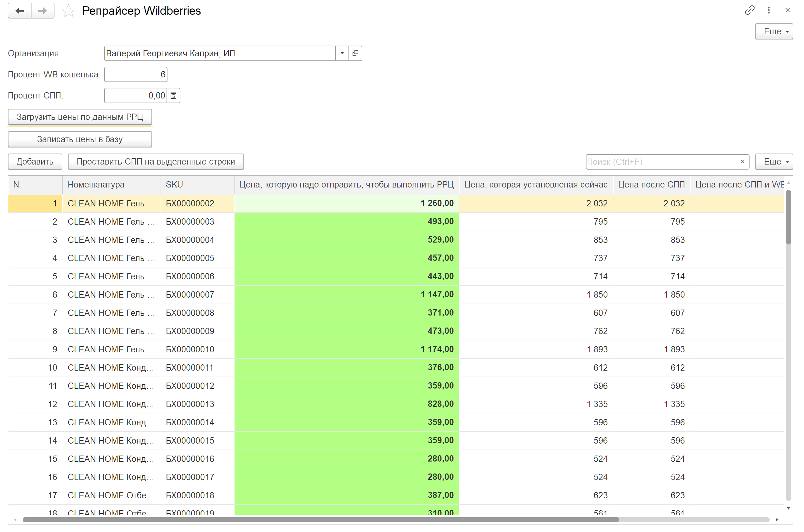Screen dimensions: 804x532
Task: Select SKU cell БХ00000007
Action: (198, 294)
